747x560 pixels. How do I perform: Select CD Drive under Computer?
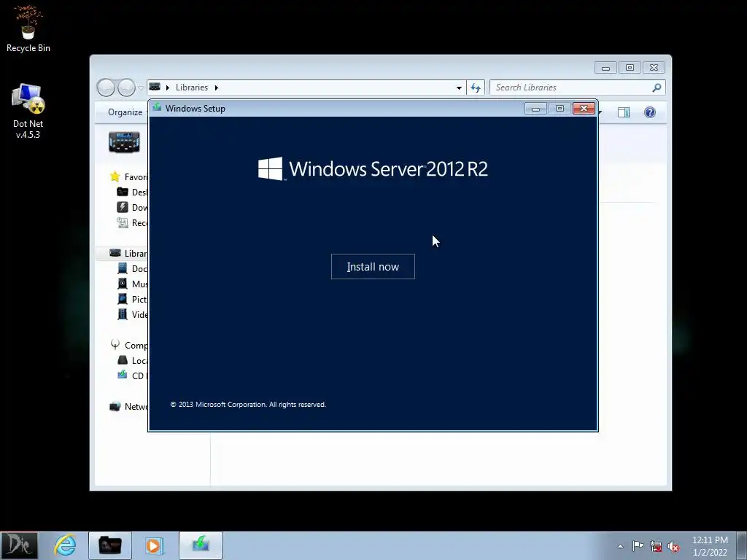(133, 376)
